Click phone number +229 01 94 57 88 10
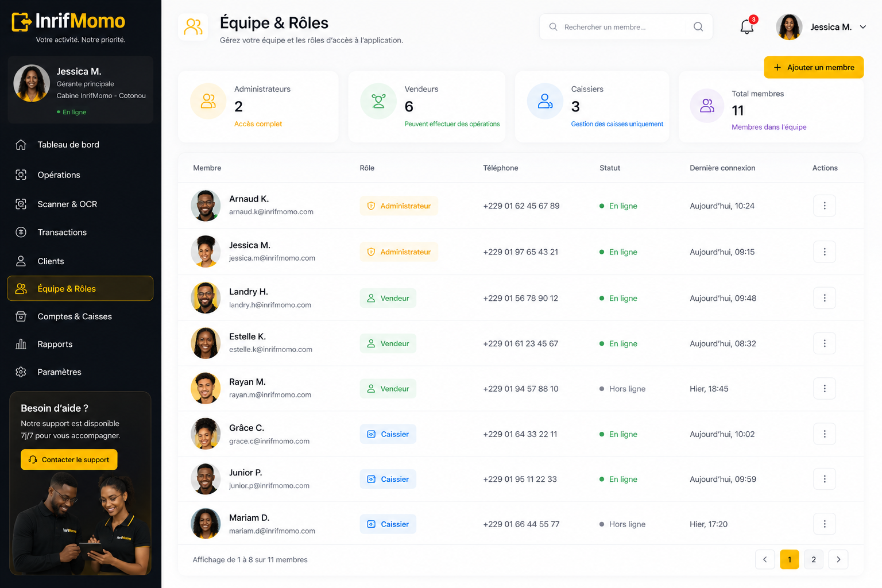This screenshot has width=882, height=588. [x=521, y=389]
